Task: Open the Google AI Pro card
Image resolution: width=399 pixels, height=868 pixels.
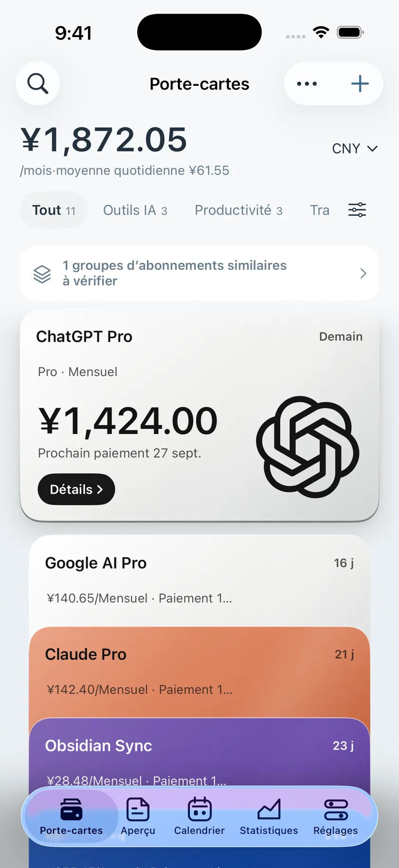Action: pyautogui.click(x=199, y=580)
